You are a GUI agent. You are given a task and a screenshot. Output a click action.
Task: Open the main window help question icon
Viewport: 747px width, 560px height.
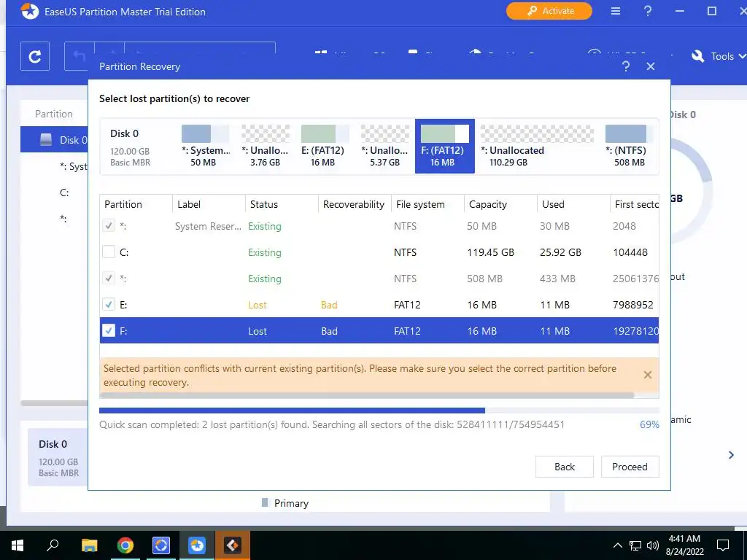click(648, 11)
